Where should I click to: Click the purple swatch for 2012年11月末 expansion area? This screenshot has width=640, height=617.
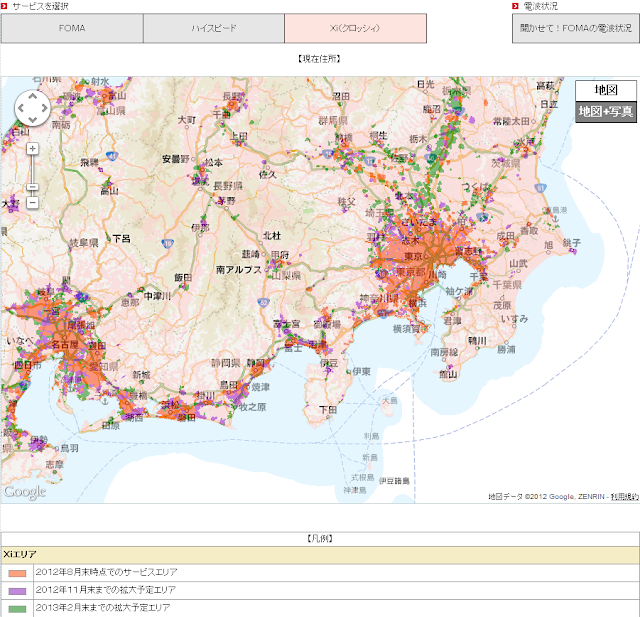click(x=17, y=591)
